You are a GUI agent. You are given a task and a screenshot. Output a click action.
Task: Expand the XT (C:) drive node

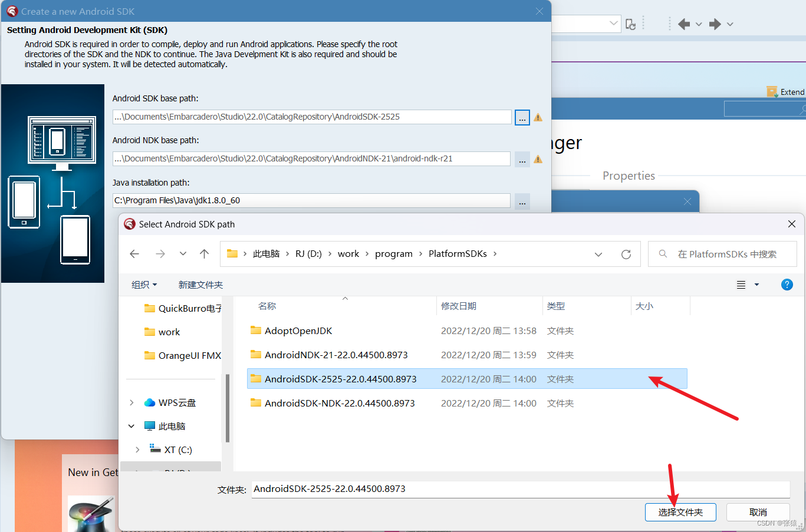coord(137,449)
